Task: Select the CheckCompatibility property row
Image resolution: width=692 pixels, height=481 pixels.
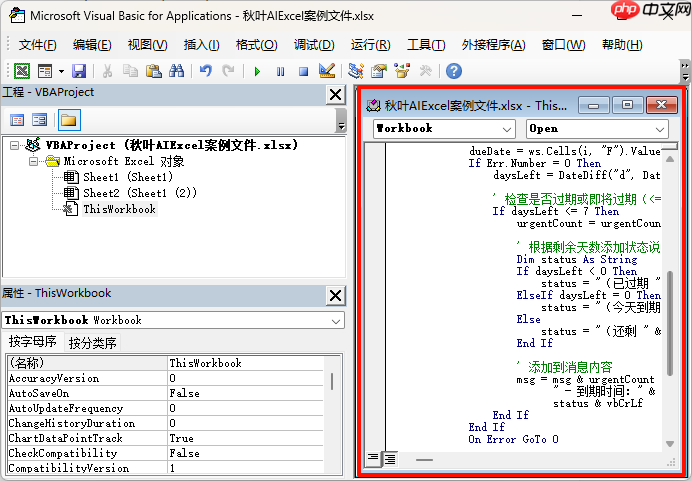Action: point(166,453)
